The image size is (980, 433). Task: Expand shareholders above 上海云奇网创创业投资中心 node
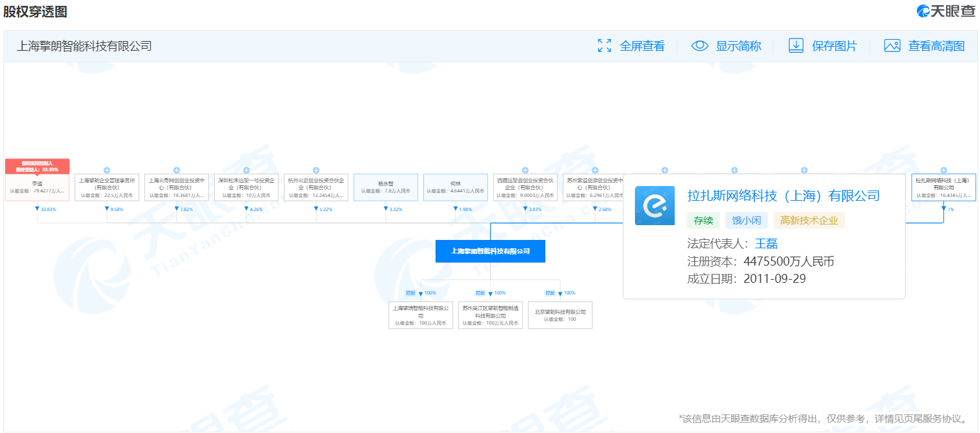(x=176, y=170)
